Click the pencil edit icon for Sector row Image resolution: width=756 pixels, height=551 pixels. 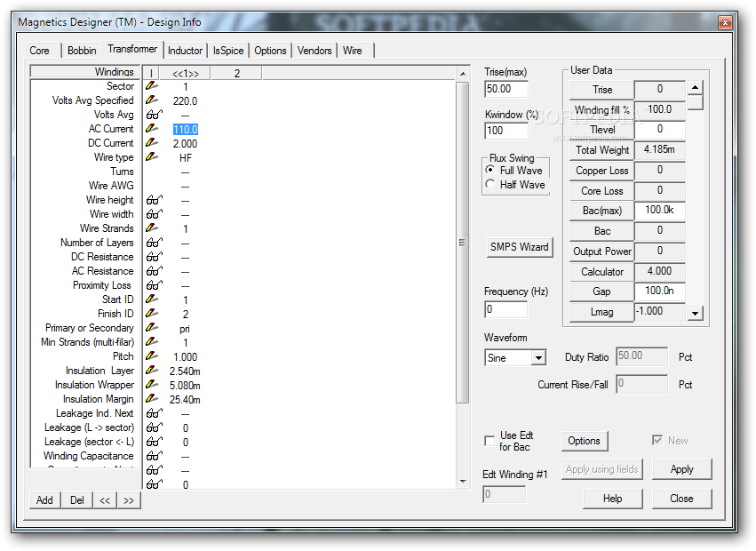coord(152,86)
